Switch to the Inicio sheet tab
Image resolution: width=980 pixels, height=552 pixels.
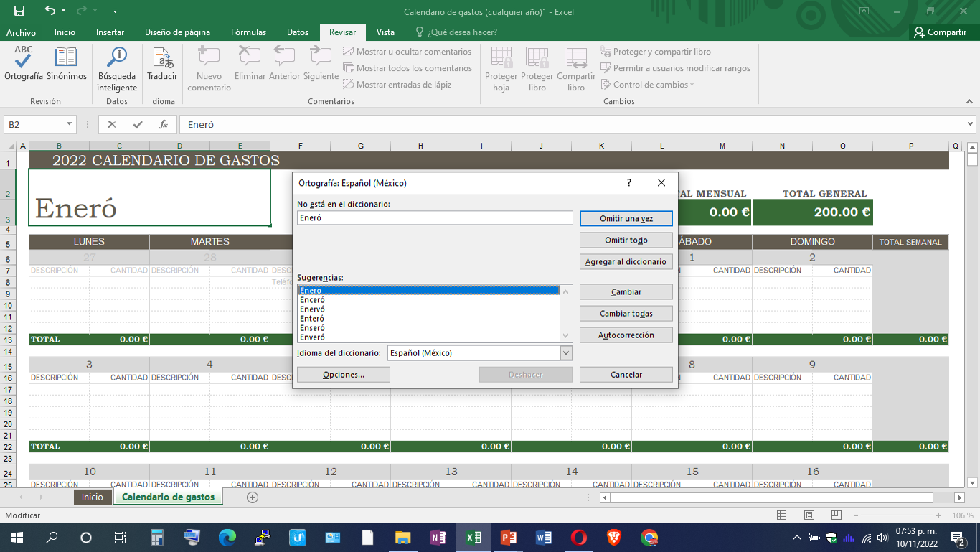pyautogui.click(x=93, y=497)
